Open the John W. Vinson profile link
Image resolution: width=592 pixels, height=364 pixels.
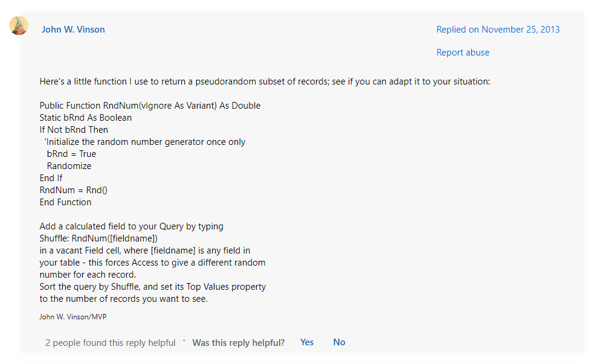tap(73, 30)
